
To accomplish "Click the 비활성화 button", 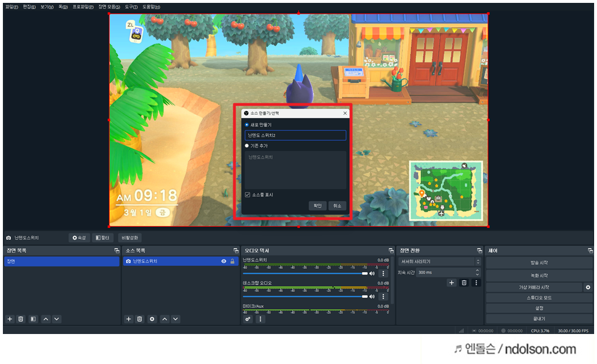I will click(x=129, y=238).
